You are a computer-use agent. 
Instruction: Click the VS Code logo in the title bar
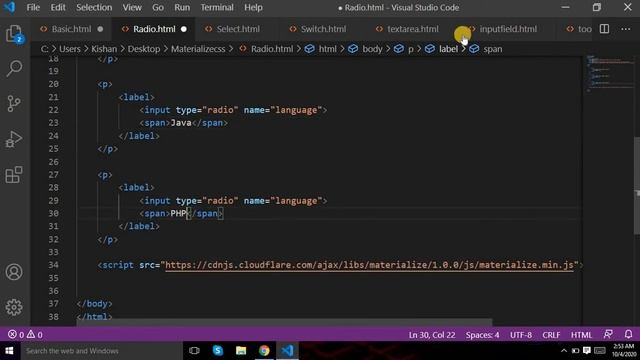(x=9, y=7)
